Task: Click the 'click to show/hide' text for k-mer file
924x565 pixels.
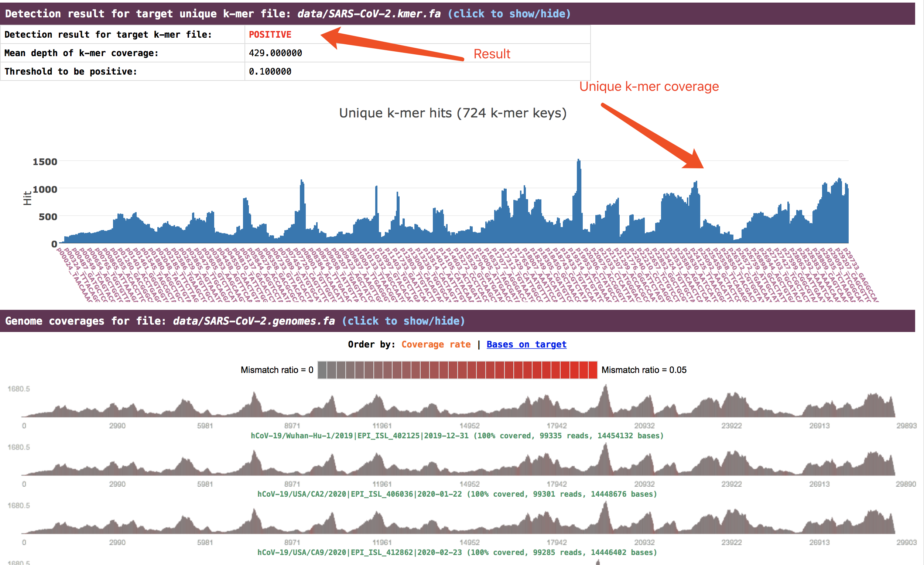Action: [x=509, y=14]
